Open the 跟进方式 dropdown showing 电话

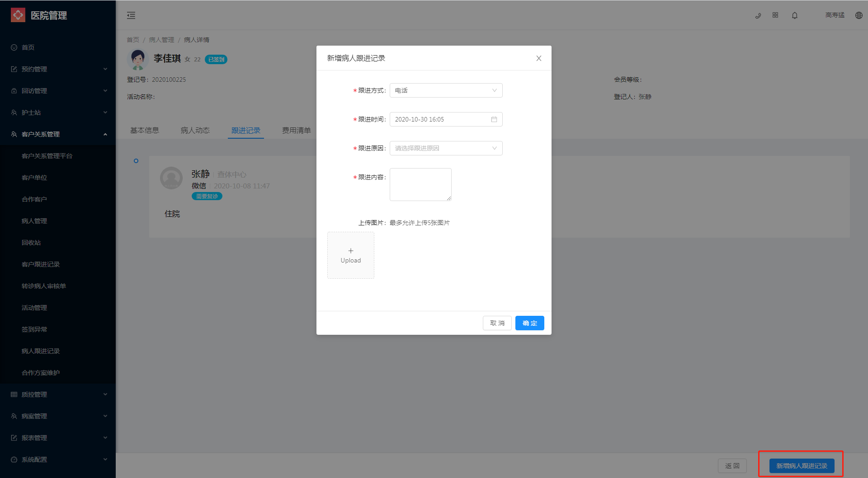(x=446, y=90)
